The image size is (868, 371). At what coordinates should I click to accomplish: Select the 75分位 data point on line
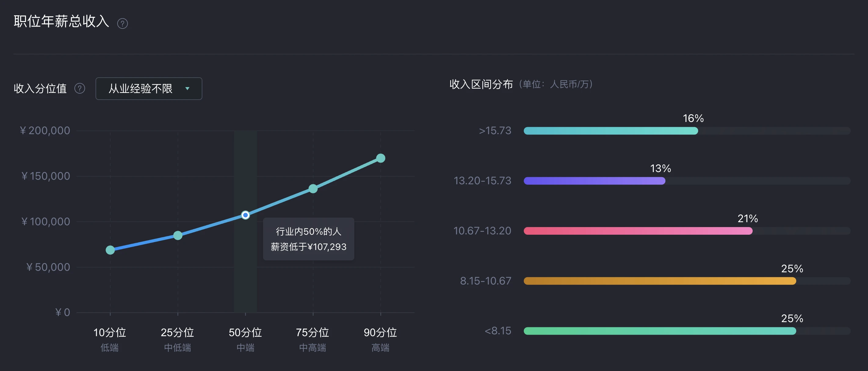[x=313, y=189]
